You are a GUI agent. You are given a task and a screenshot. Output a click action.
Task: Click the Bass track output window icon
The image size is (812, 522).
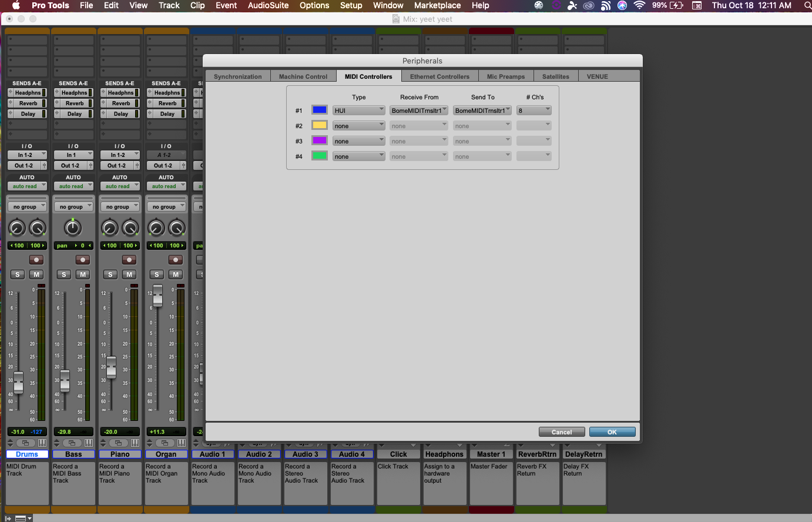point(72,443)
